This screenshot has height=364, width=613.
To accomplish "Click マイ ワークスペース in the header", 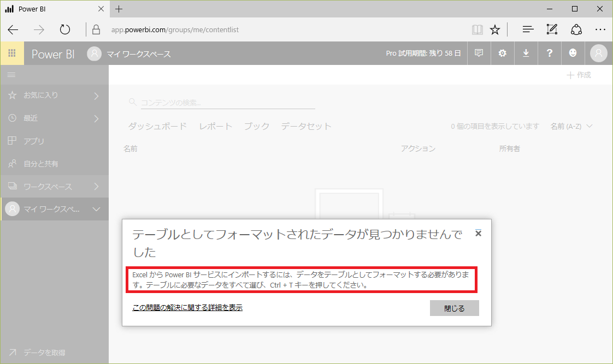I will (139, 54).
